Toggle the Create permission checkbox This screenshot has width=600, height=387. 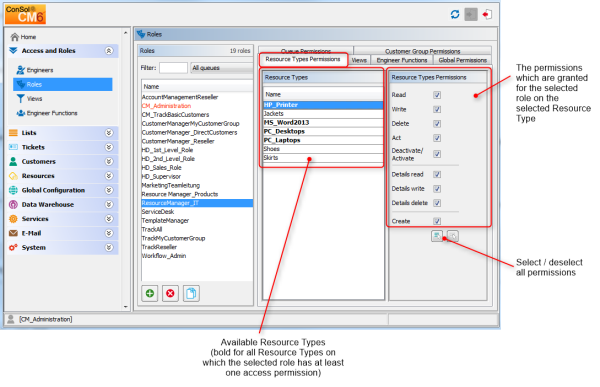(437, 221)
